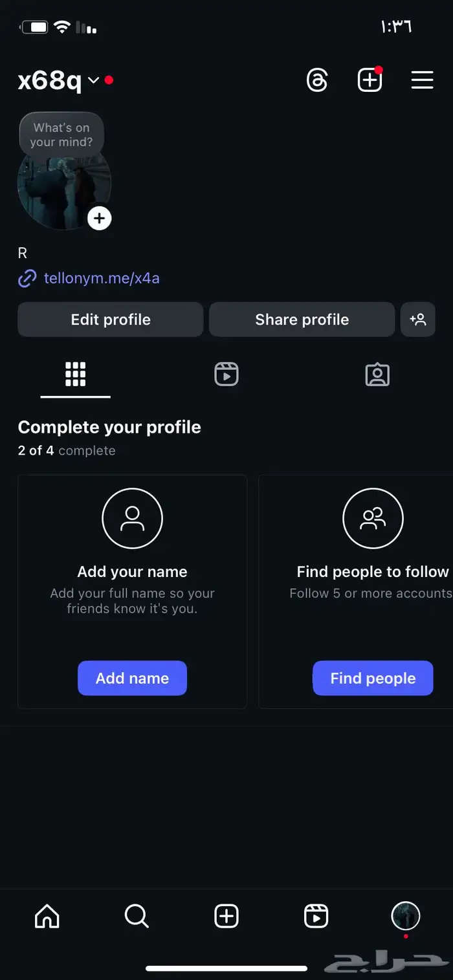
Task: Switch to the posts grid tab
Action: 75,375
